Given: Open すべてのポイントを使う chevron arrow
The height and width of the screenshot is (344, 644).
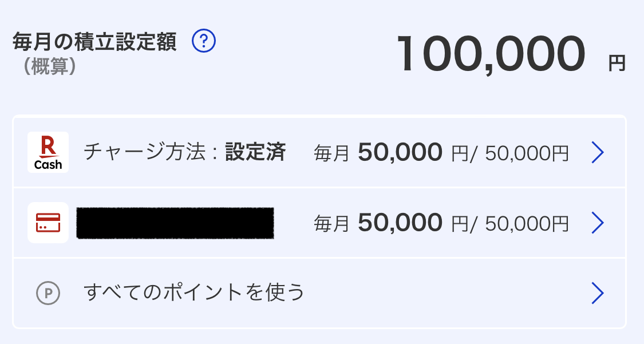Looking at the screenshot, I should [598, 293].
